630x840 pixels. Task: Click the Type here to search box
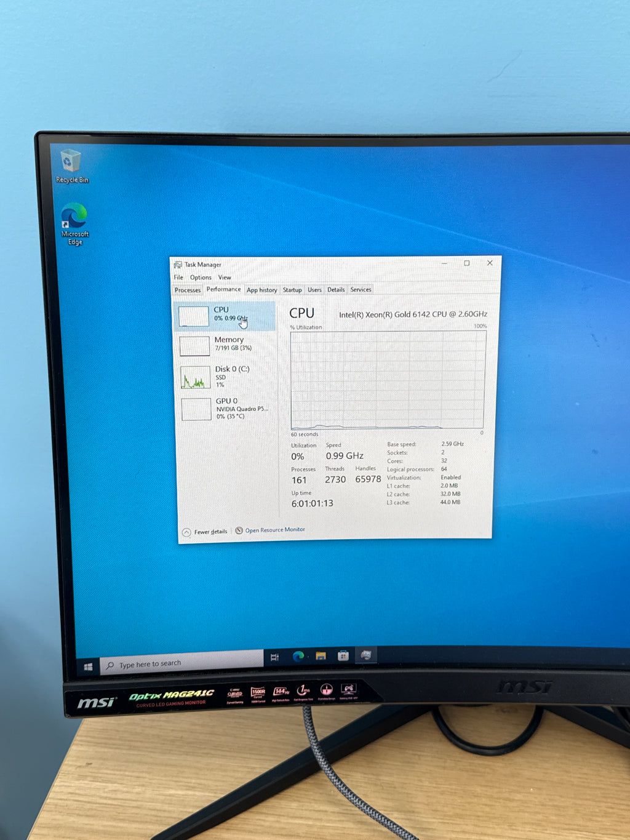[181, 662]
